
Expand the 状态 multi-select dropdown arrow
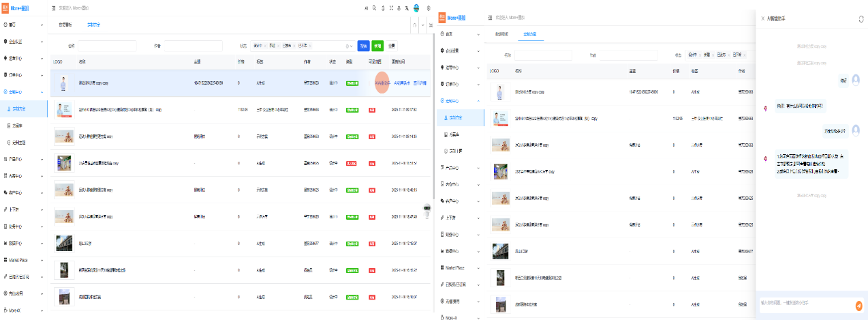click(352, 46)
